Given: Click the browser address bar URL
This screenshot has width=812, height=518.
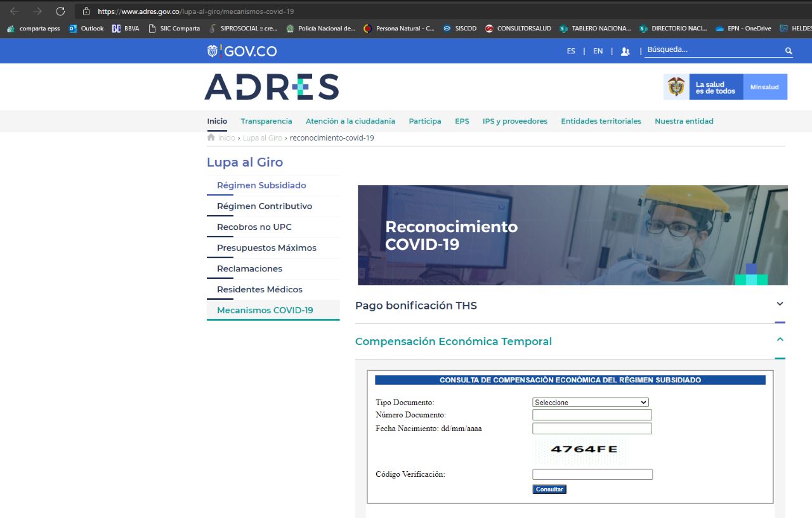Looking at the screenshot, I should [195, 11].
